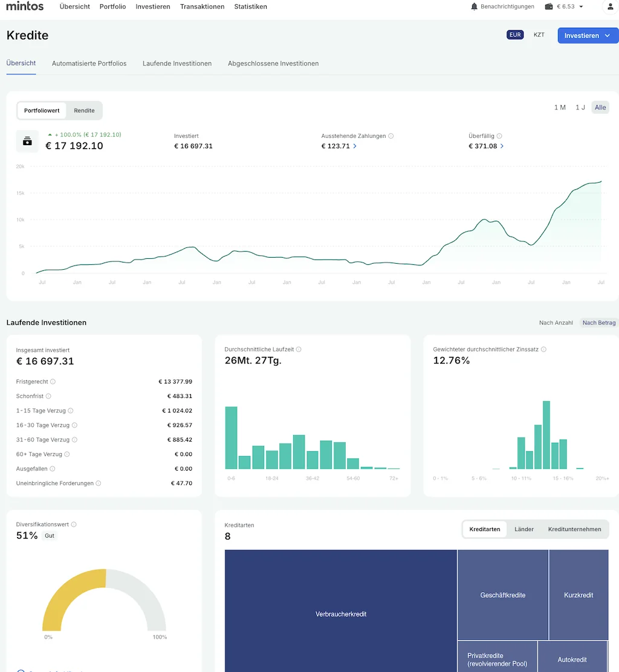Click info icon next to Überfällig

coord(499,136)
